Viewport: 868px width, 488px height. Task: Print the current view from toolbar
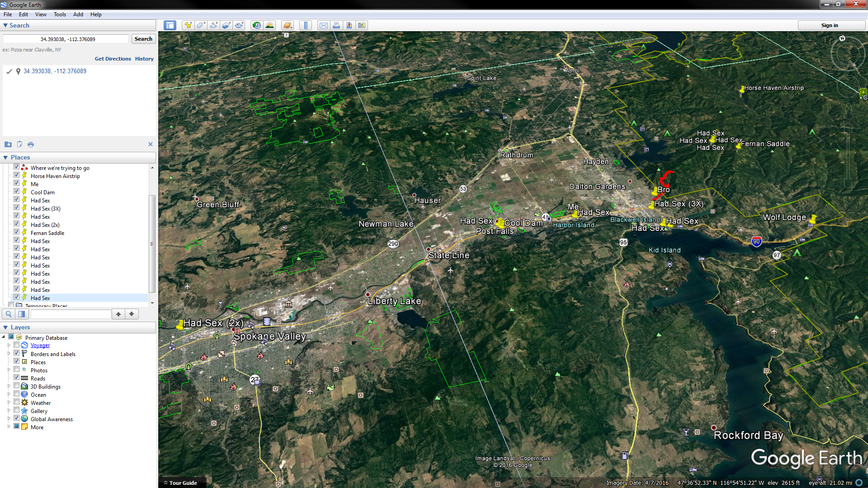336,25
